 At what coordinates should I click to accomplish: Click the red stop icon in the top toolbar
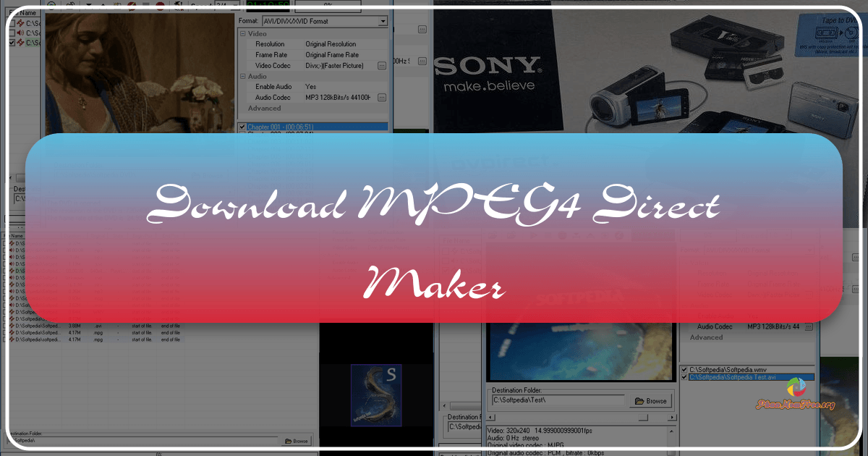click(159, 6)
